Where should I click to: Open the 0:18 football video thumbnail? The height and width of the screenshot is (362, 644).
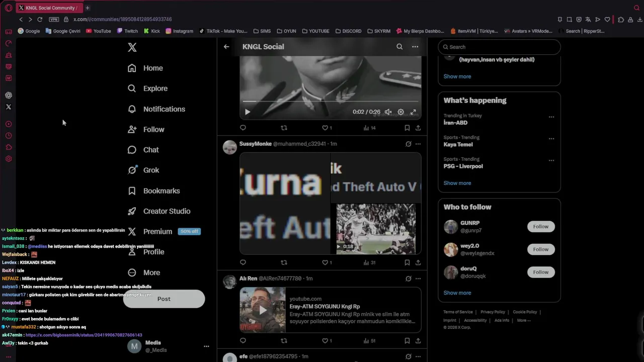(376, 229)
